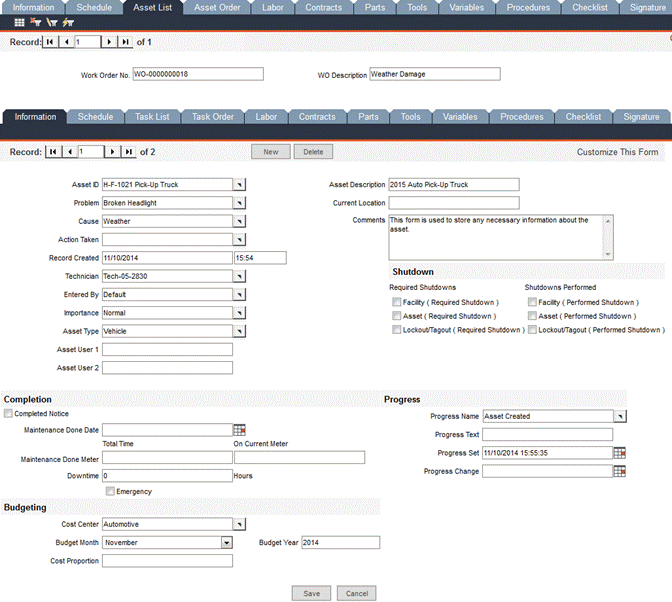The image size is (672, 602).
Task: Open the Task List tab
Action: [x=152, y=117]
